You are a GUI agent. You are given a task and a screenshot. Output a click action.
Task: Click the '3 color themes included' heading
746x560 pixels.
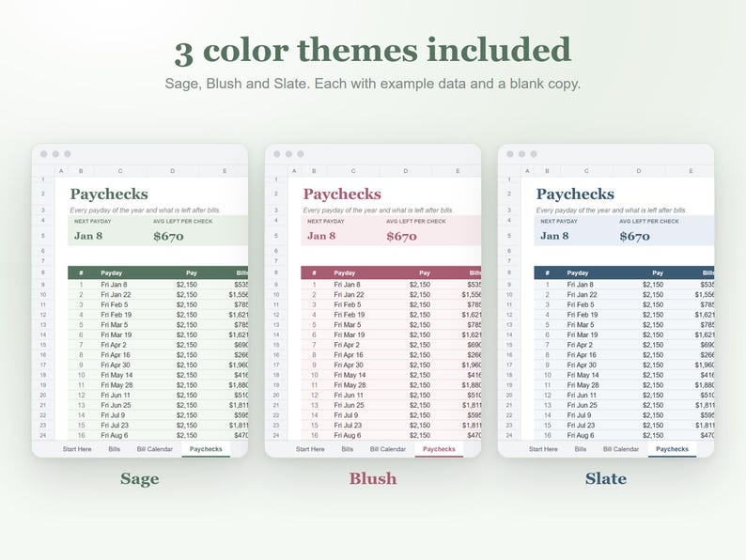(372, 51)
